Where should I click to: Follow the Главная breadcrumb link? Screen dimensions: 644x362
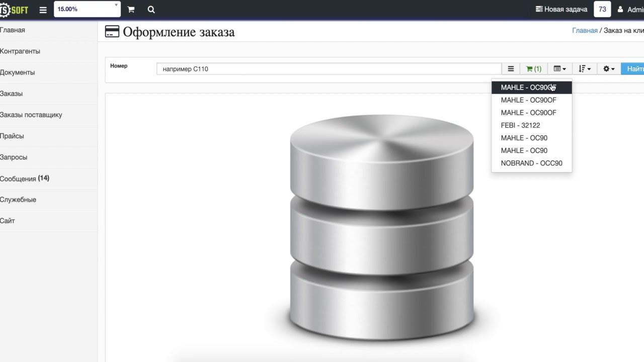point(585,31)
